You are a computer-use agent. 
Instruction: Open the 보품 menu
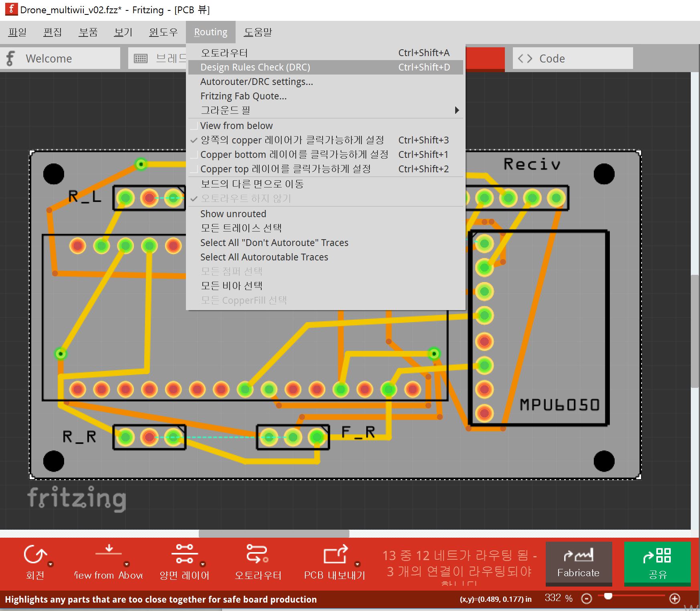click(x=88, y=32)
